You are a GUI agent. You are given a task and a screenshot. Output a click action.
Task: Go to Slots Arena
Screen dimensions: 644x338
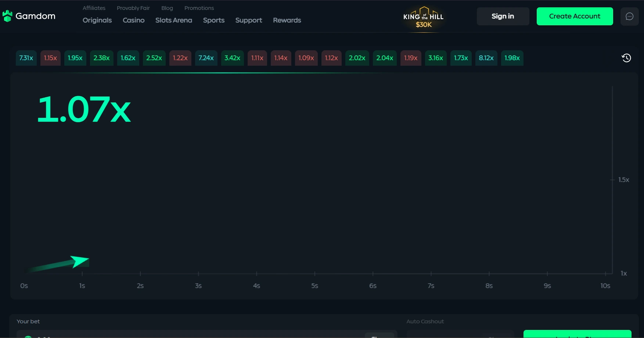pos(174,20)
